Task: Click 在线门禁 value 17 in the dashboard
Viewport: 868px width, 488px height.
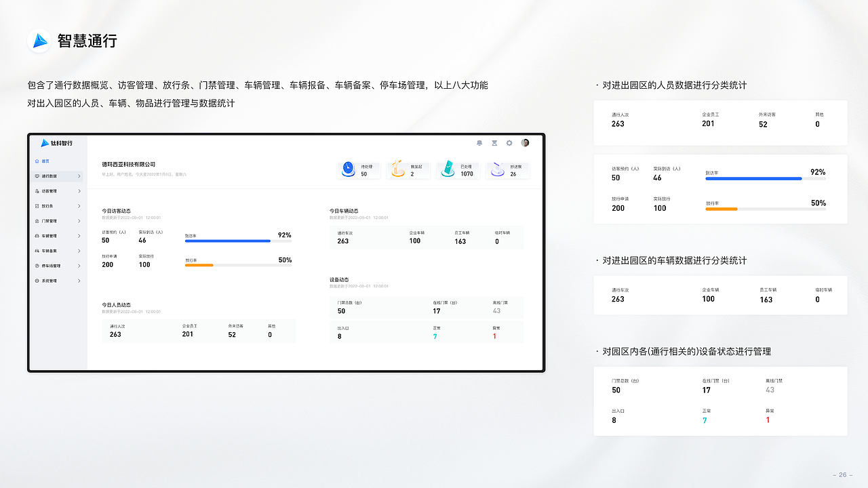Action: pyautogui.click(x=437, y=311)
